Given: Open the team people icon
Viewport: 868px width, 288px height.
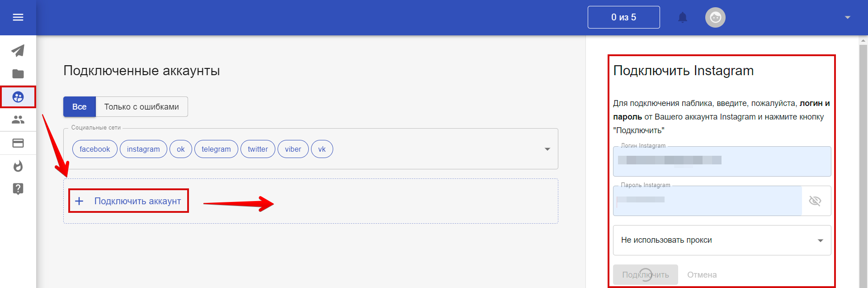Looking at the screenshot, I should pyautogui.click(x=18, y=120).
